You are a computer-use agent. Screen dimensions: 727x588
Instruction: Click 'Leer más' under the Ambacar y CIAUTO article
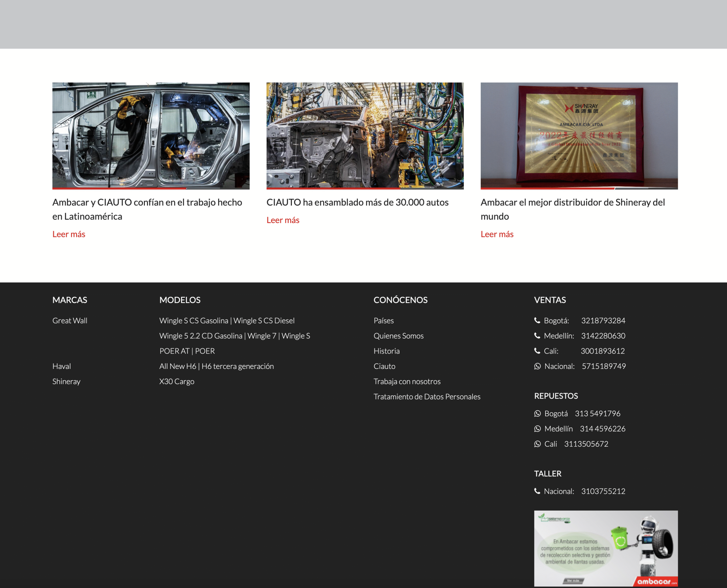pos(69,234)
